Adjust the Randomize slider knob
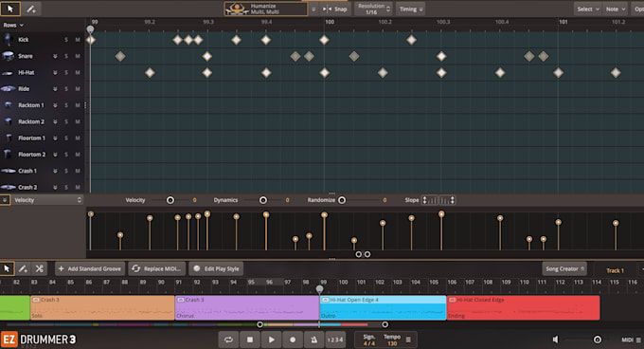The width and height of the screenshot is (644, 349). tap(342, 200)
